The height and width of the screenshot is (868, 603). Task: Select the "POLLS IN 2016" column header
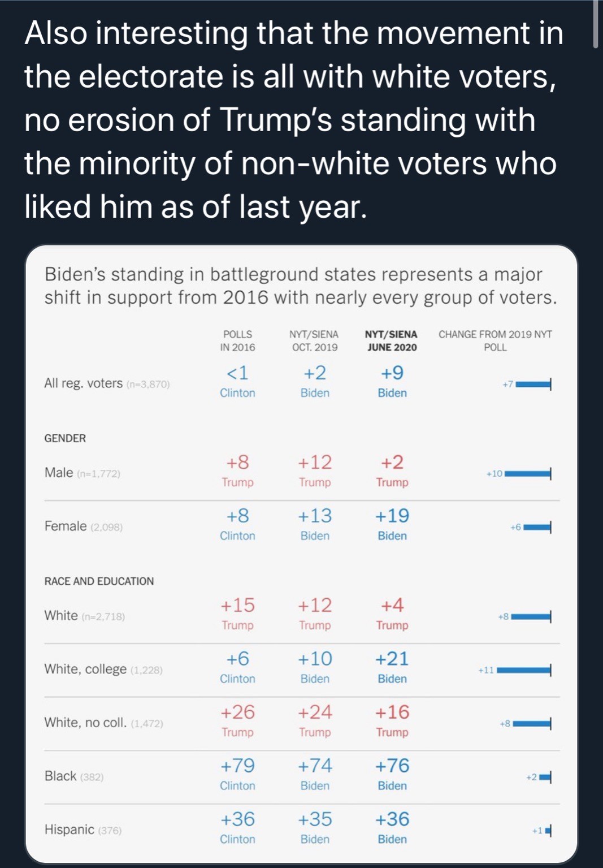(x=237, y=340)
